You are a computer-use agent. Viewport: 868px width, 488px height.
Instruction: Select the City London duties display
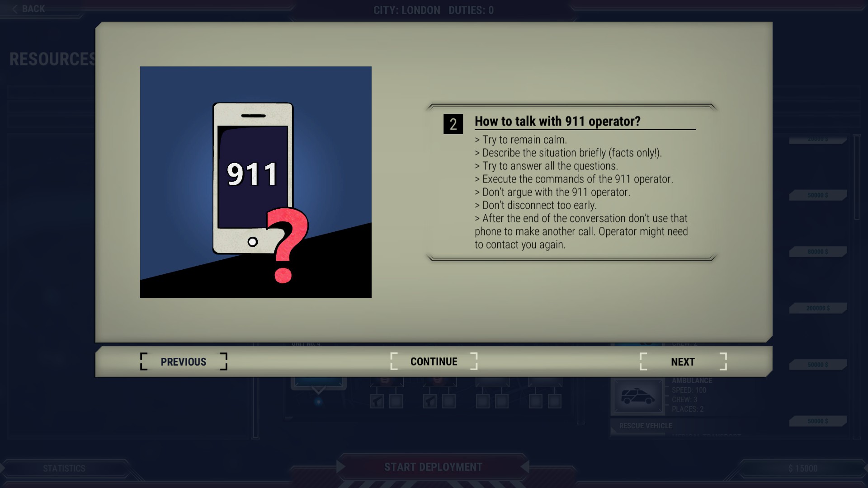click(434, 10)
